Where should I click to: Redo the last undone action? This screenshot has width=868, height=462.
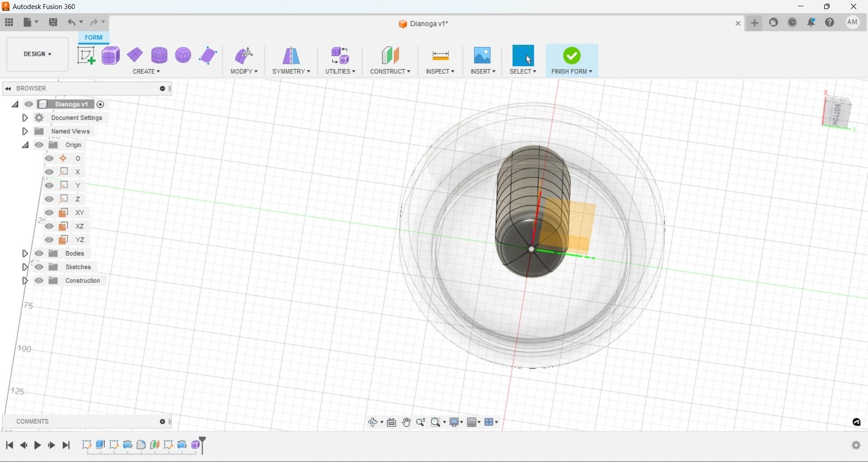94,22
